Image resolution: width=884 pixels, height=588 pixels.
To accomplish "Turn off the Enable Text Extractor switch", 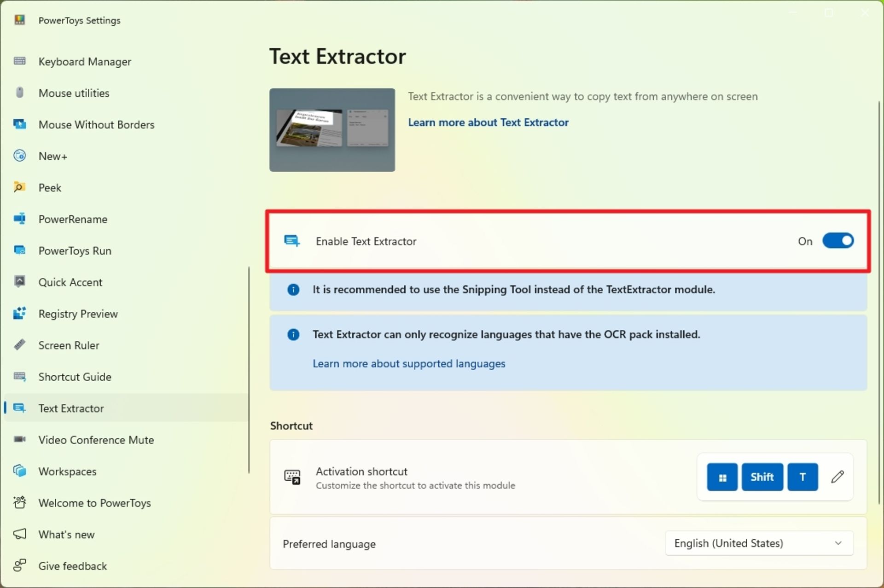I will point(838,241).
